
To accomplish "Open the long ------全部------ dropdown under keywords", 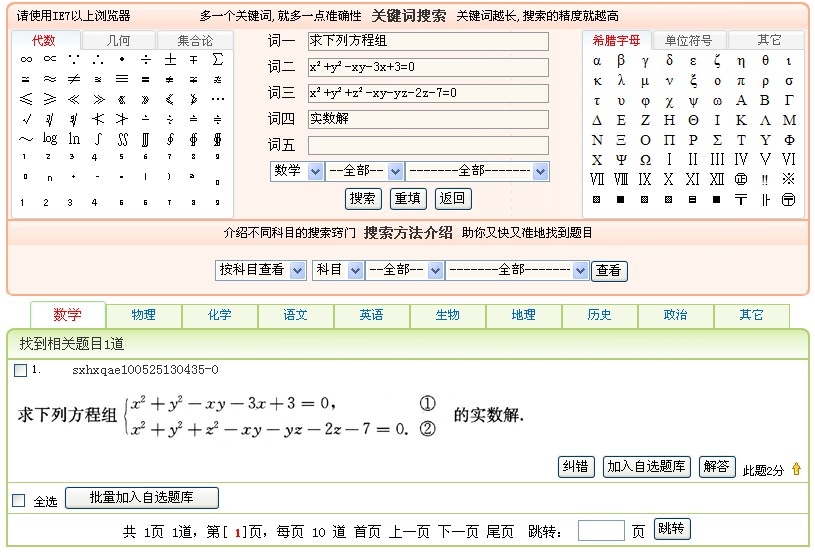I will (x=477, y=171).
